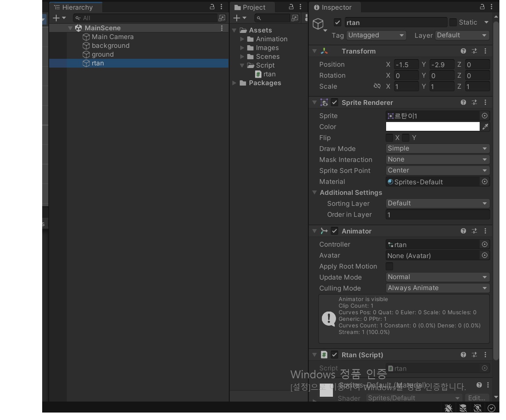
Task: Open the Mask Interaction dropdown
Action: [x=437, y=159]
